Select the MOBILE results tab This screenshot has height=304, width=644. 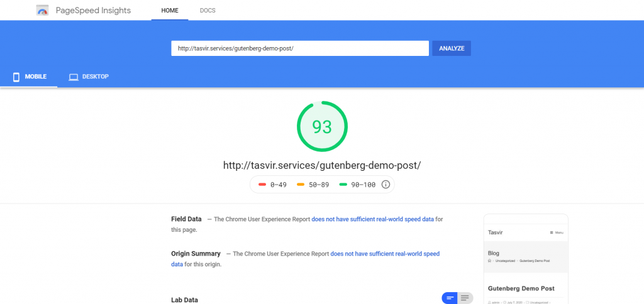(x=29, y=77)
